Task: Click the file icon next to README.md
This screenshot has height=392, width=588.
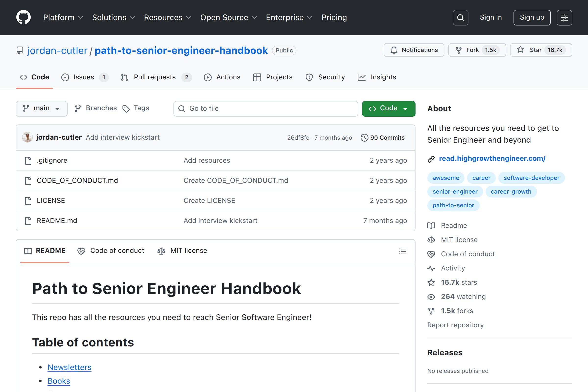Action: (28, 221)
